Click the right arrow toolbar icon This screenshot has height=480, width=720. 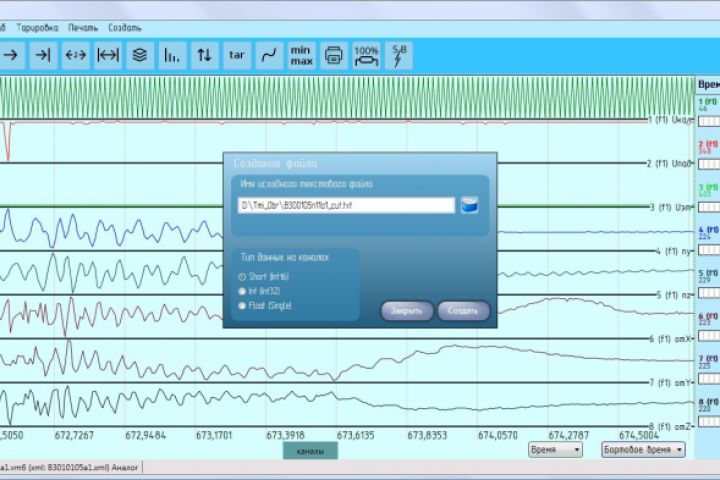click(11, 55)
